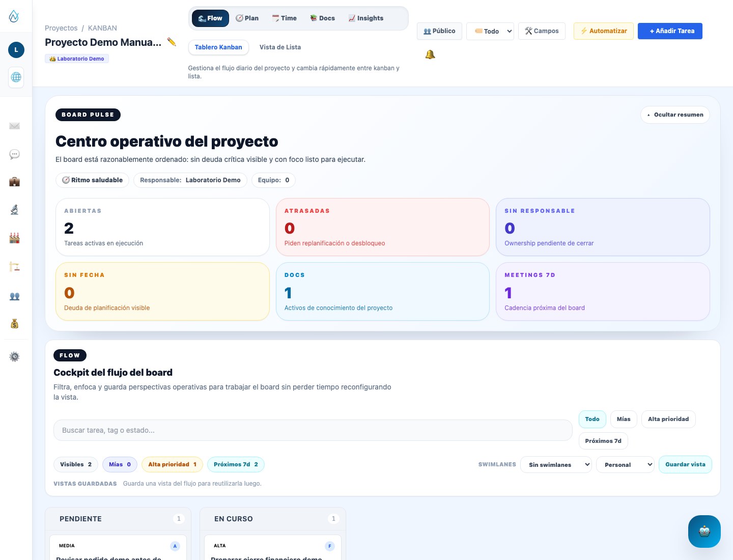Click the EN CURSO column header
Viewport: 733px width, 560px height.
[273, 519]
